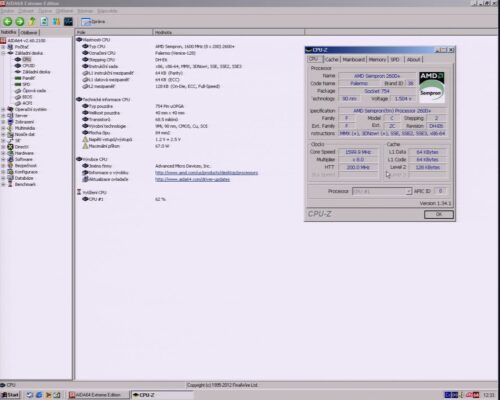500x400 pixels.
Task: Click the Zpráva report toolbar button
Action: 93,22
